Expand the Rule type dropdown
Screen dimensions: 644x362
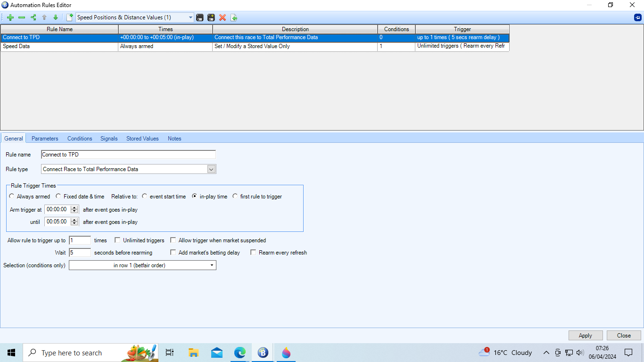(x=211, y=169)
